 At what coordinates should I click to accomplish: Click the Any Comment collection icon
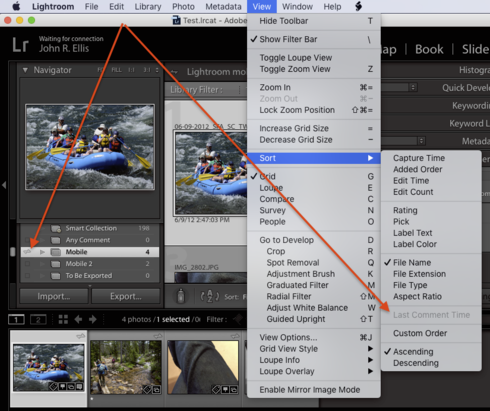[55, 240]
